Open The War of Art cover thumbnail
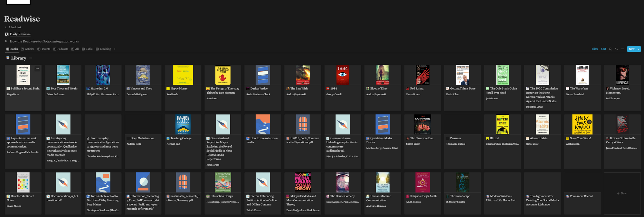644x217 pixels. tap(582, 75)
